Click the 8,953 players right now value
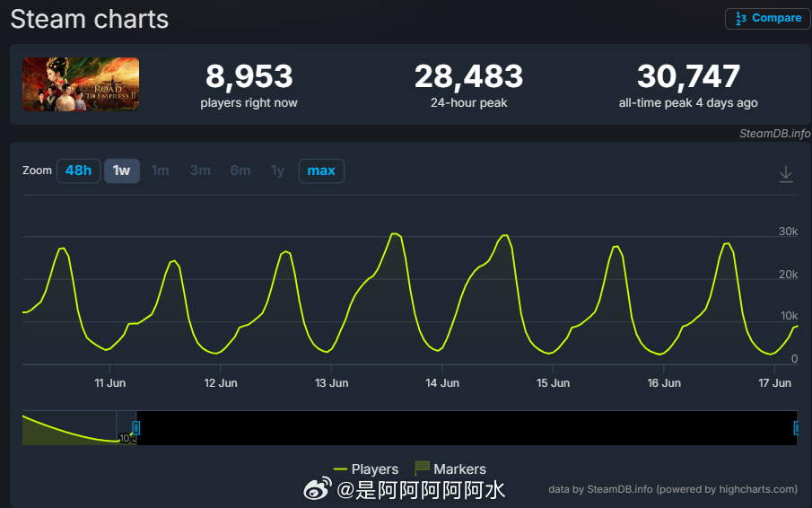This screenshot has width=812, height=508. tap(249, 76)
